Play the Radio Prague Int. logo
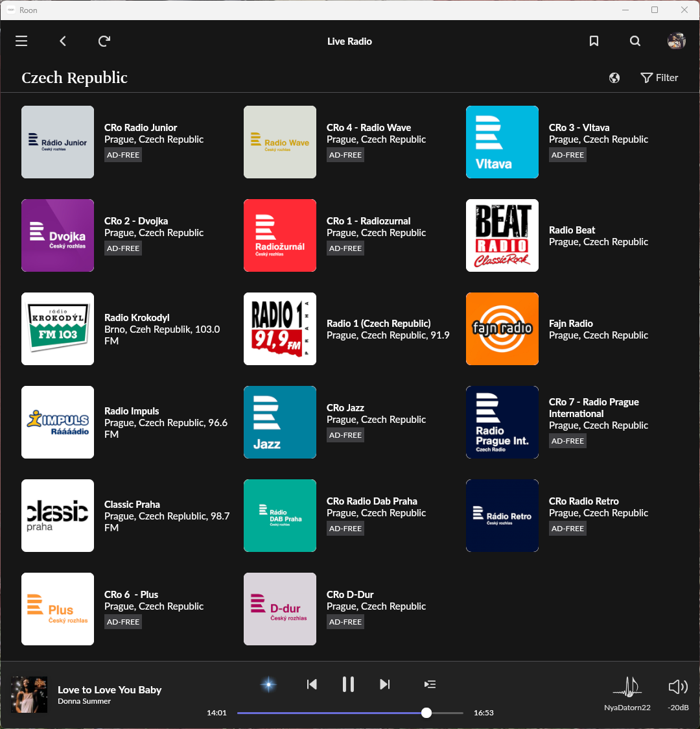 [502, 422]
